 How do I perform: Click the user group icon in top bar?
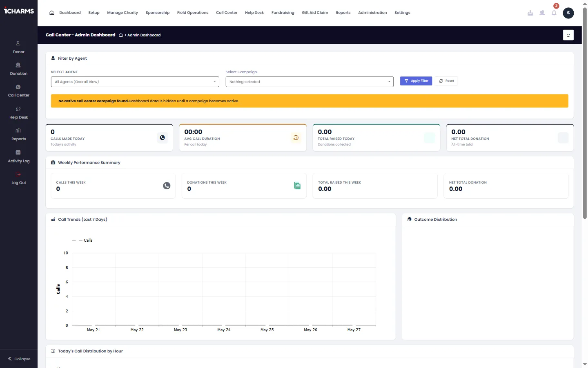tap(542, 13)
